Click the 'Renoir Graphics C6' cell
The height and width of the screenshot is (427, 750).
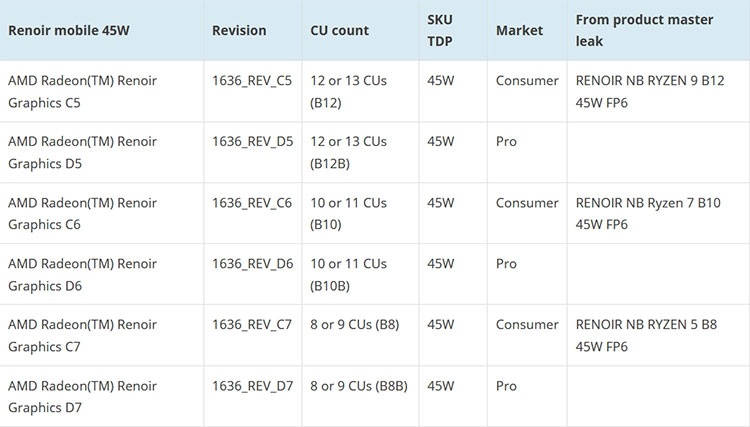pos(82,213)
